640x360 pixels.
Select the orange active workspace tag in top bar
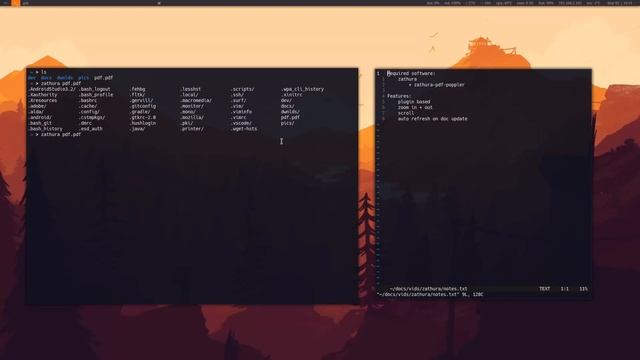tap(16, 2)
